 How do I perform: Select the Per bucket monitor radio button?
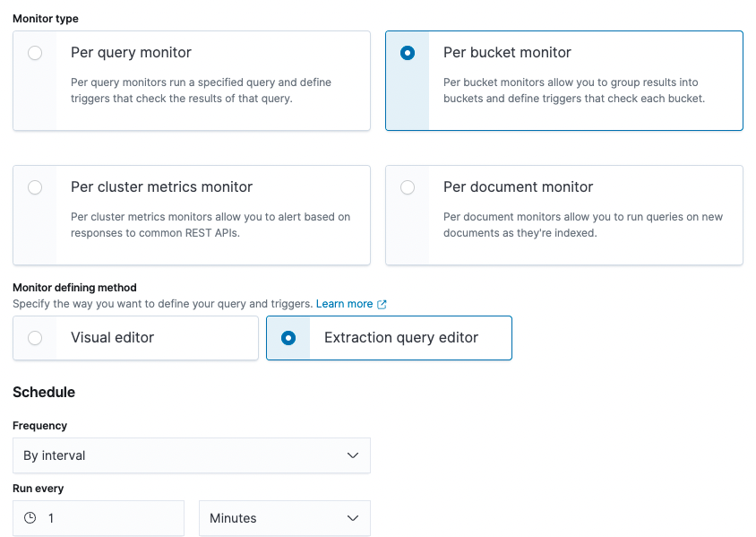(408, 53)
